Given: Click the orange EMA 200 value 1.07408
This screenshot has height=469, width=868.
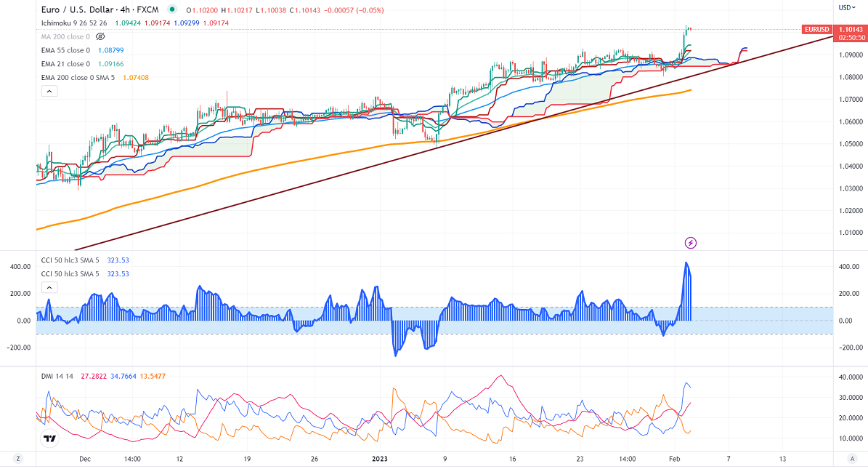Looking at the screenshot, I should (x=135, y=77).
